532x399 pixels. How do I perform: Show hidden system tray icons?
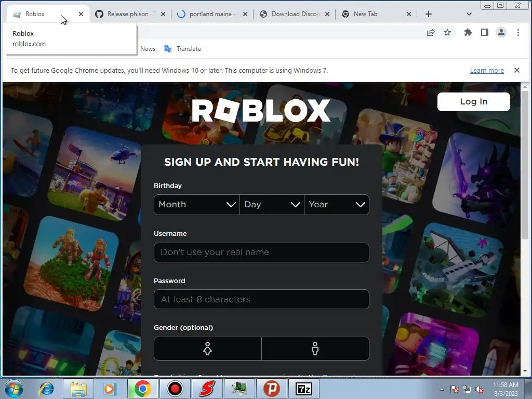pyautogui.click(x=442, y=389)
